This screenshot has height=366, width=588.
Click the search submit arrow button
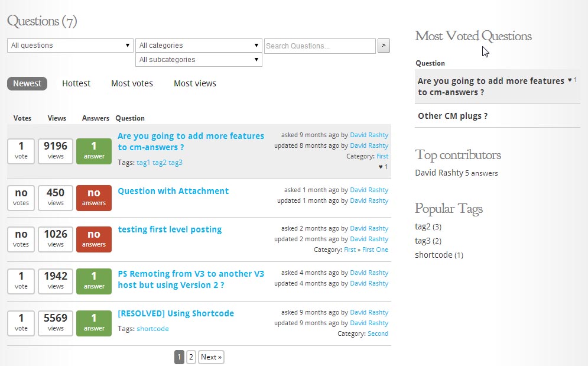point(384,46)
